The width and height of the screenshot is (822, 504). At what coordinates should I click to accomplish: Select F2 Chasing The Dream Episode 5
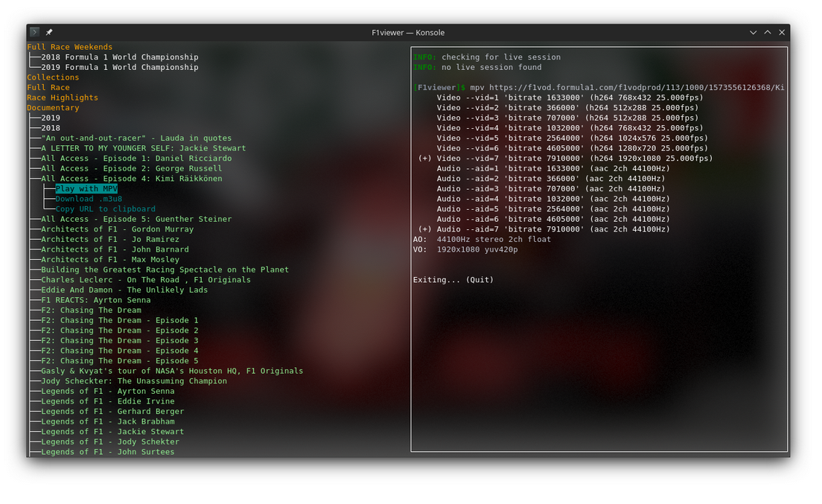pos(120,361)
